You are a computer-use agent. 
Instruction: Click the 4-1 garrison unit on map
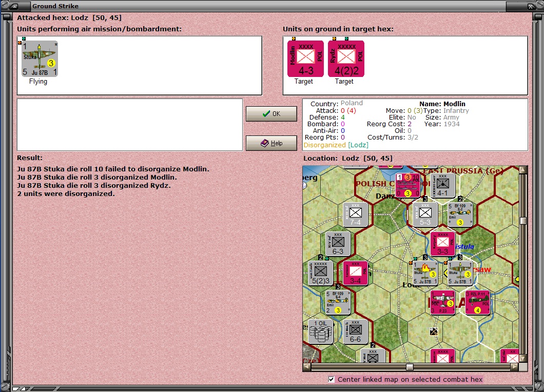pyautogui.click(x=442, y=186)
